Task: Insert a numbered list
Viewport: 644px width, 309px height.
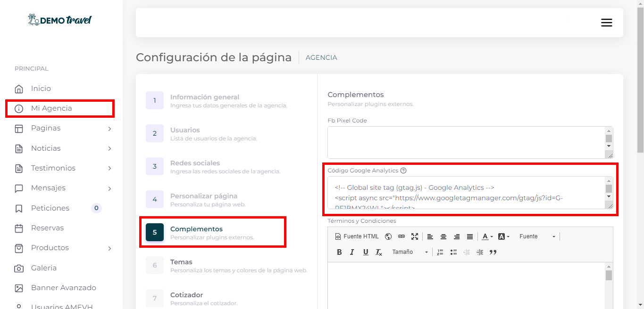Action: 440,252
